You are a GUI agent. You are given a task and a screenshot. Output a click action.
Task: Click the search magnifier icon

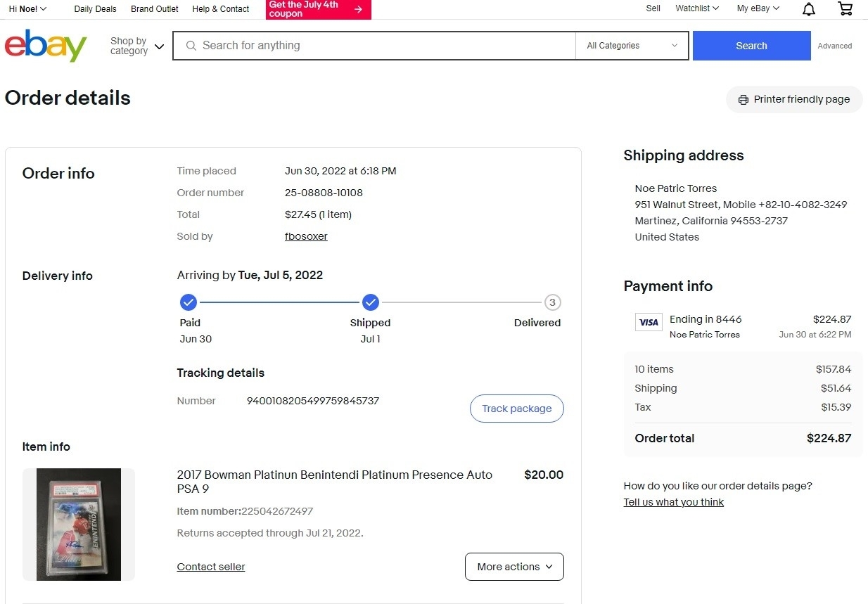191,46
